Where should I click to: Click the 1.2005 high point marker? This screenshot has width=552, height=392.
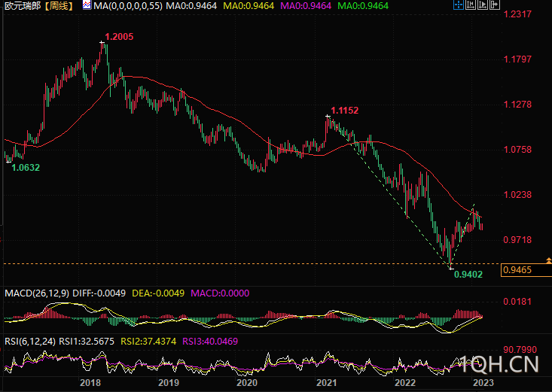pyautogui.click(x=103, y=42)
